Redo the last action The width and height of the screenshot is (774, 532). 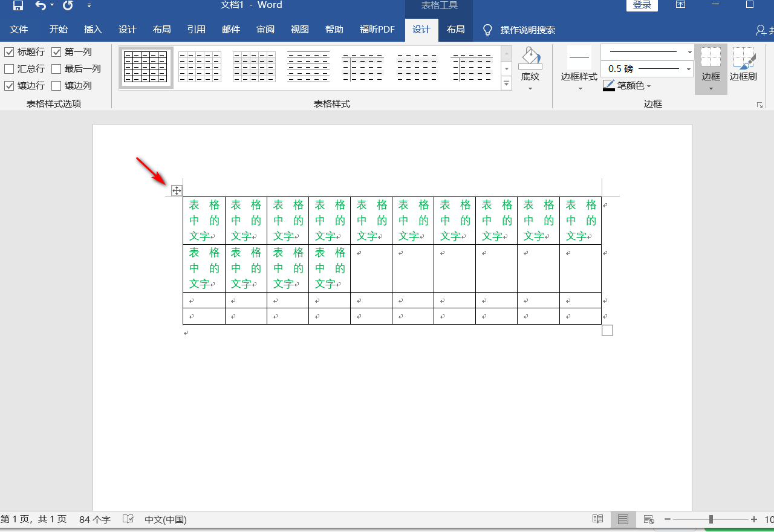pos(67,5)
